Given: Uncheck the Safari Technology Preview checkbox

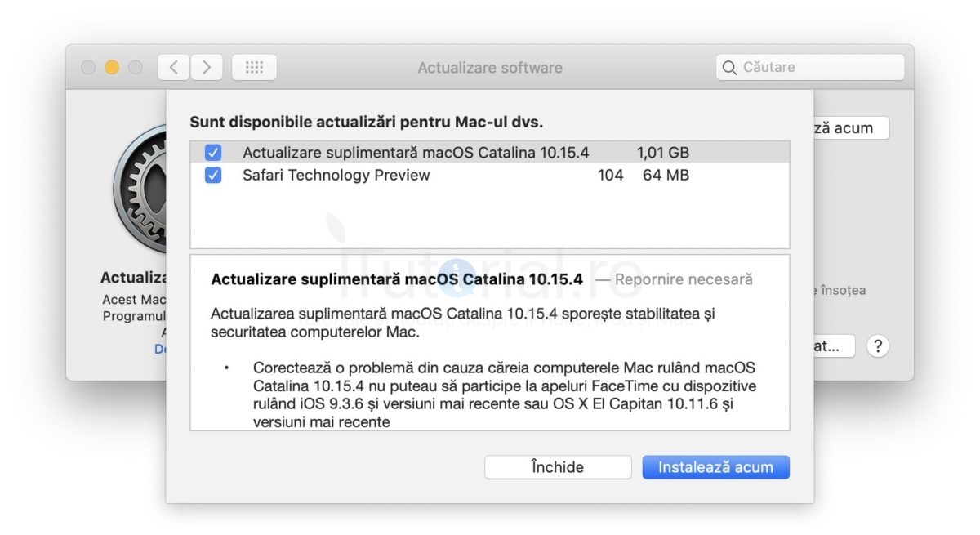Looking at the screenshot, I should pos(213,175).
